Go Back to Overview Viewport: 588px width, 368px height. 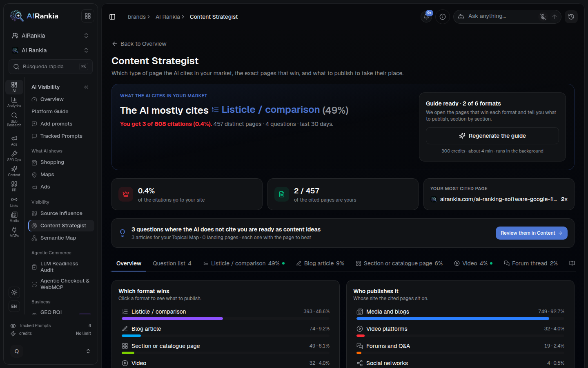(x=139, y=44)
